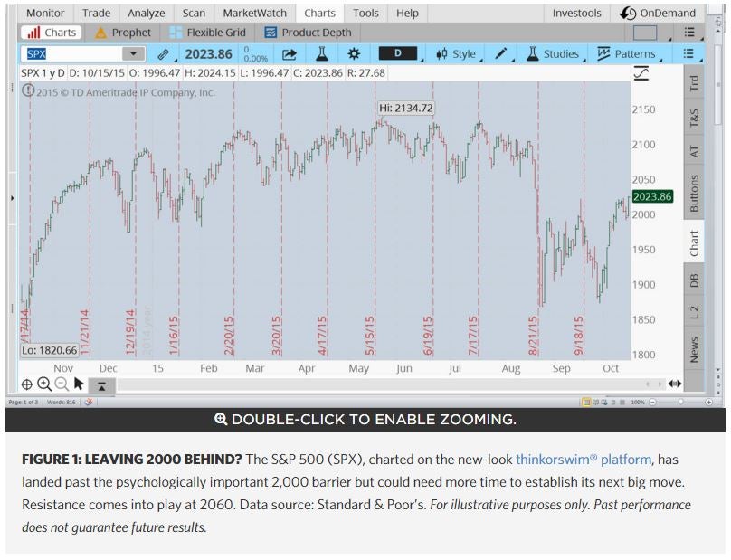Click the price-axis curve icon above the scale
The height and width of the screenshot is (560, 731).
coord(641,73)
